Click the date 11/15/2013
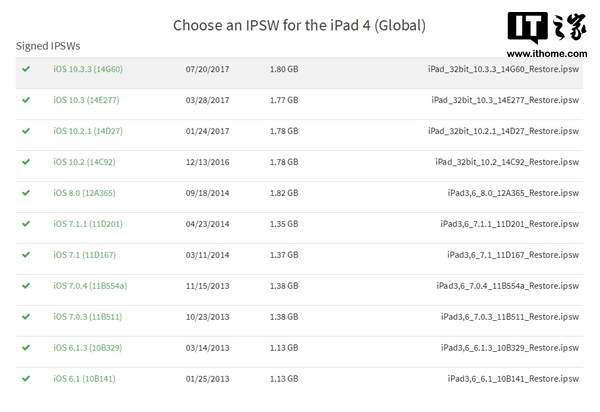This screenshot has width=600, height=412. (x=207, y=287)
